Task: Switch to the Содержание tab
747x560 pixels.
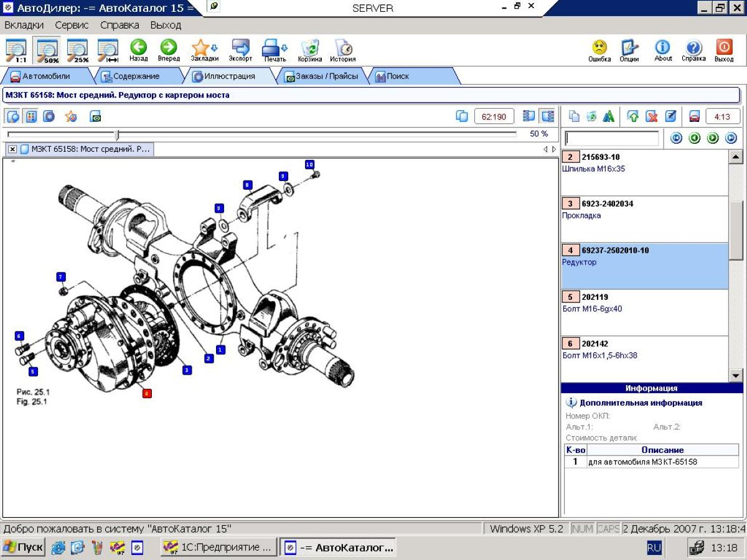Action: click(x=136, y=77)
